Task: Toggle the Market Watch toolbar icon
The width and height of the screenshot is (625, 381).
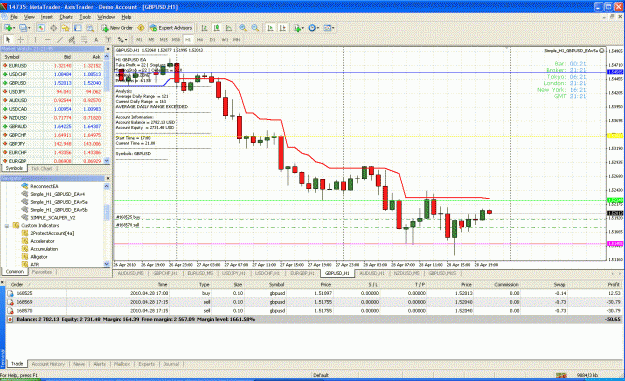Action: coord(41,28)
